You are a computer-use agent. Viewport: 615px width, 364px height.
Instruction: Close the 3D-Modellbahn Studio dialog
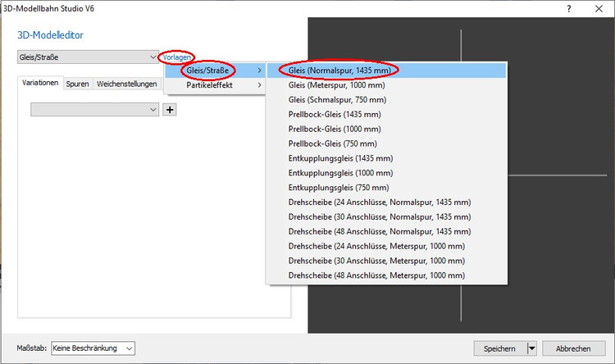(599, 9)
